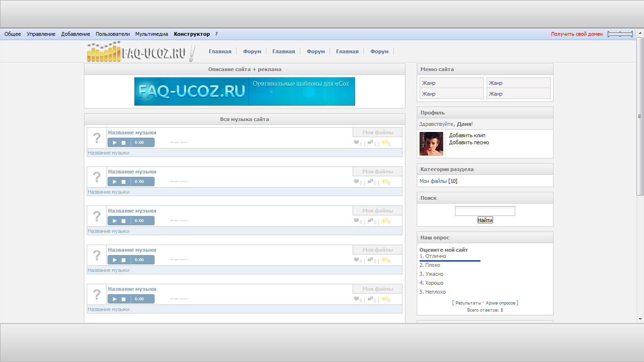The height and width of the screenshot is (362, 644).
Task: Click the profile avatar photo
Action: 431,144
